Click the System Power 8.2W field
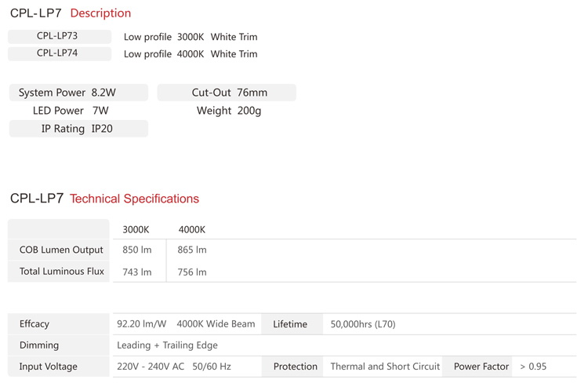This screenshot has height=387, width=588. pos(78,93)
